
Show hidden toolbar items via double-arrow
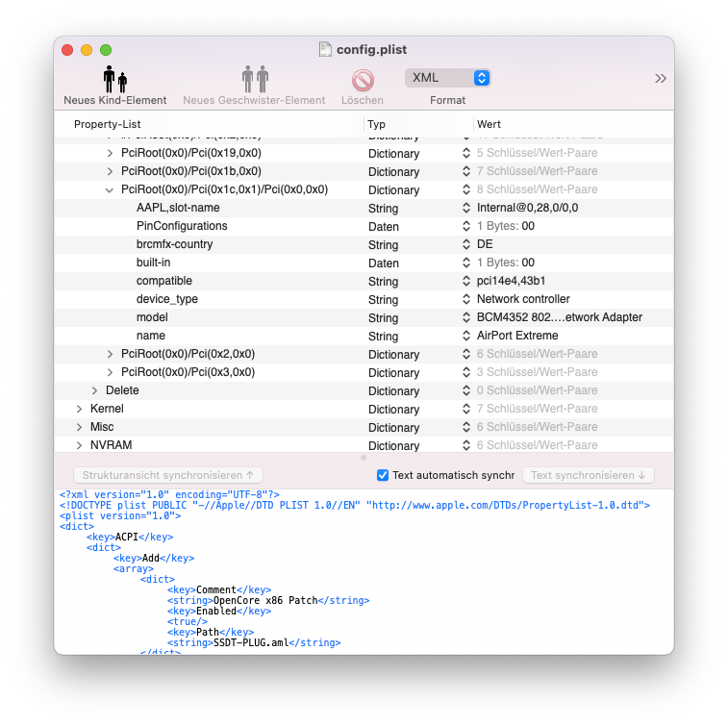coord(661,78)
